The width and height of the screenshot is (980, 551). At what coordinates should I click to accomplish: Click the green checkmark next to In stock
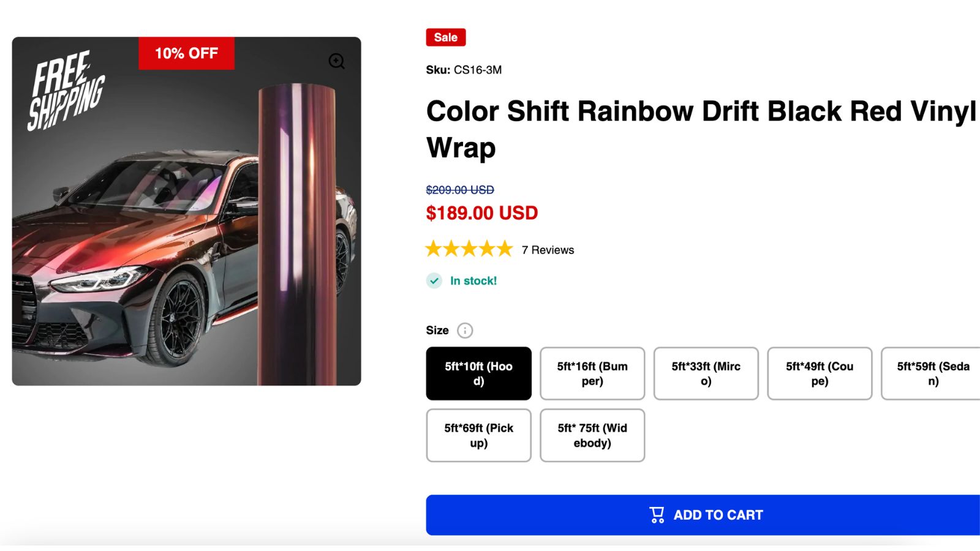(x=434, y=280)
